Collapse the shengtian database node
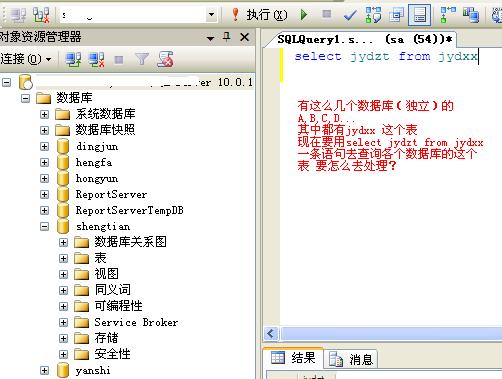502x379 pixels. 44,227
